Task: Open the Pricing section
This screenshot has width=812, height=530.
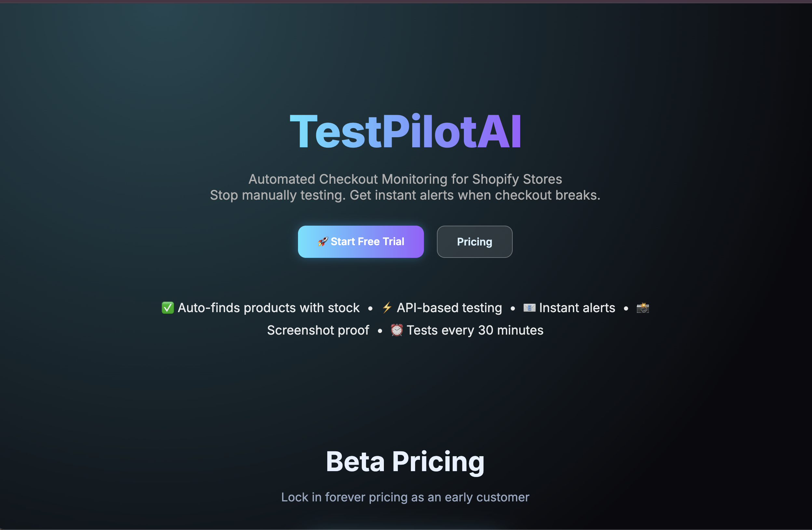Action: (x=475, y=242)
